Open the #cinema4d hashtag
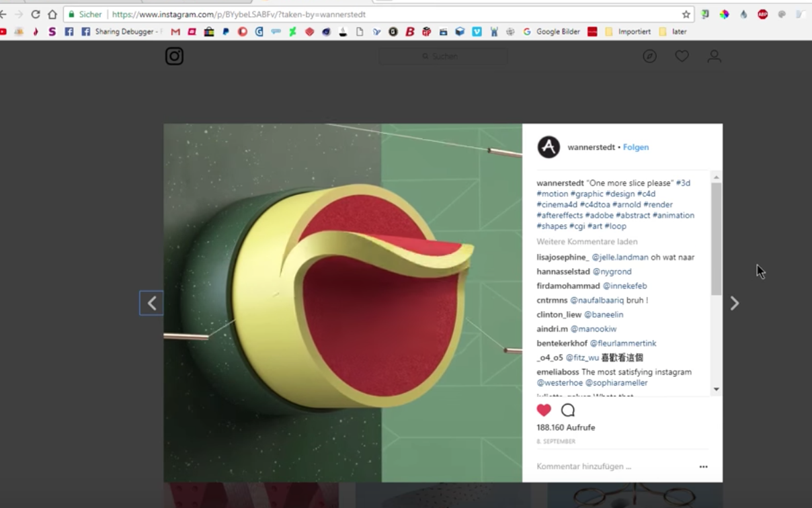The height and width of the screenshot is (508, 812). [x=557, y=205]
